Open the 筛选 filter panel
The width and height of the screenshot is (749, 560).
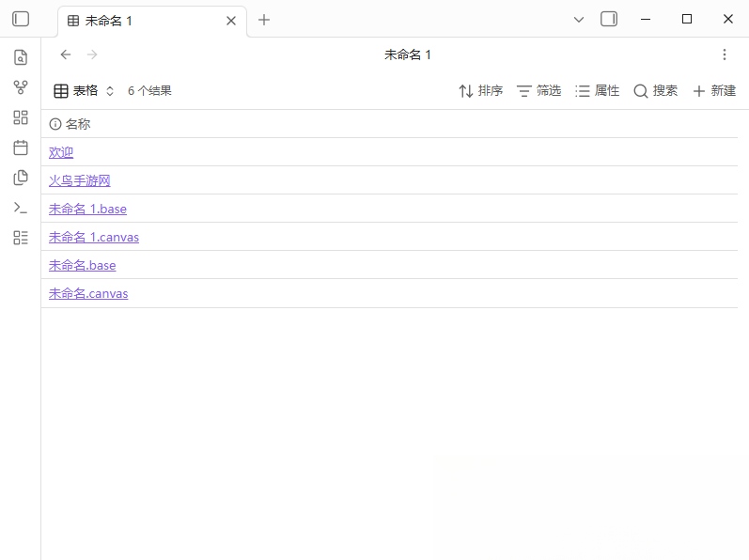coord(538,91)
